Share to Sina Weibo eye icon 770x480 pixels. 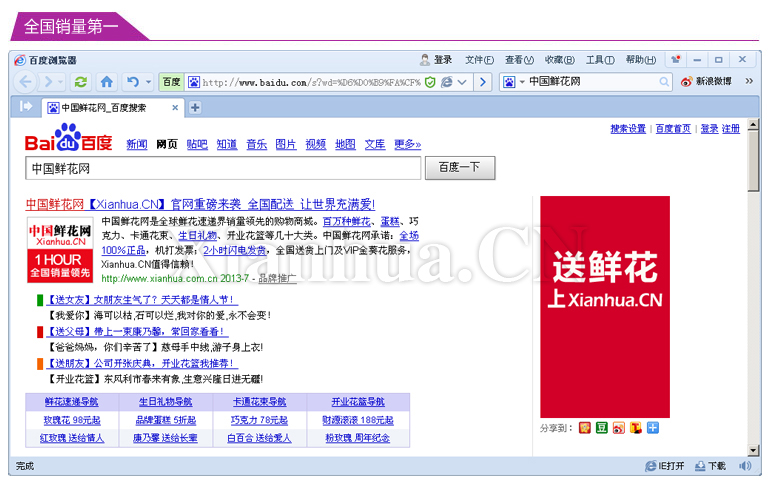tap(619, 428)
